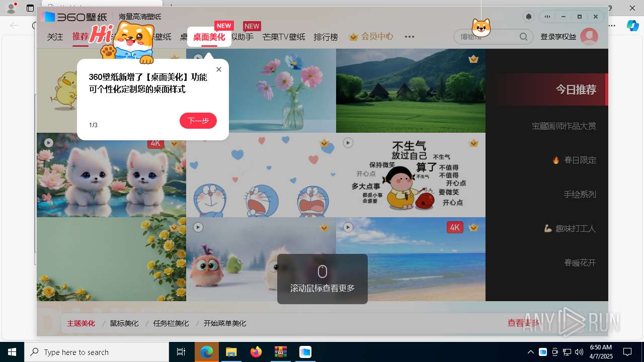Select the 开始菜单美化 link
Screen dimensions: 644x362
pyautogui.click(x=225, y=323)
